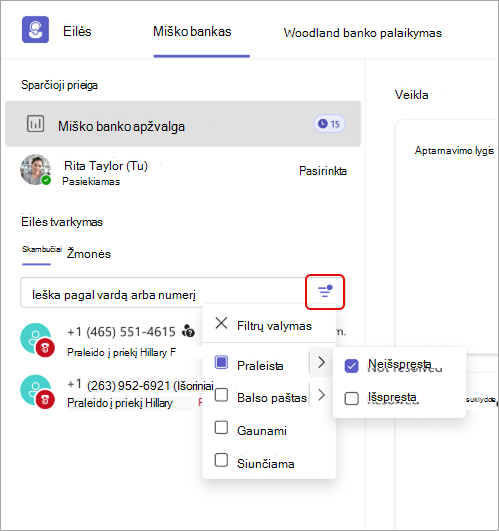Toggle the Praleista checkbox

coord(221,362)
